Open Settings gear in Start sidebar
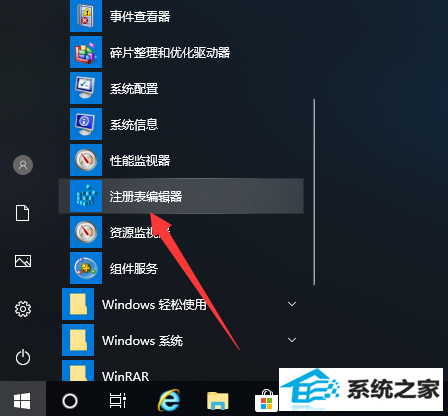The image size is (448, 416). tap(23, 309)
